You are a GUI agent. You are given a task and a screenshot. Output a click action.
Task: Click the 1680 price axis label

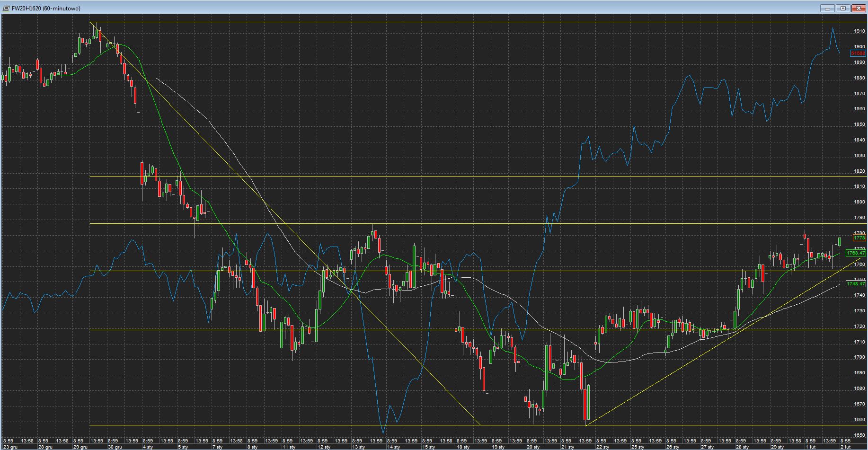tap(859, 388)
